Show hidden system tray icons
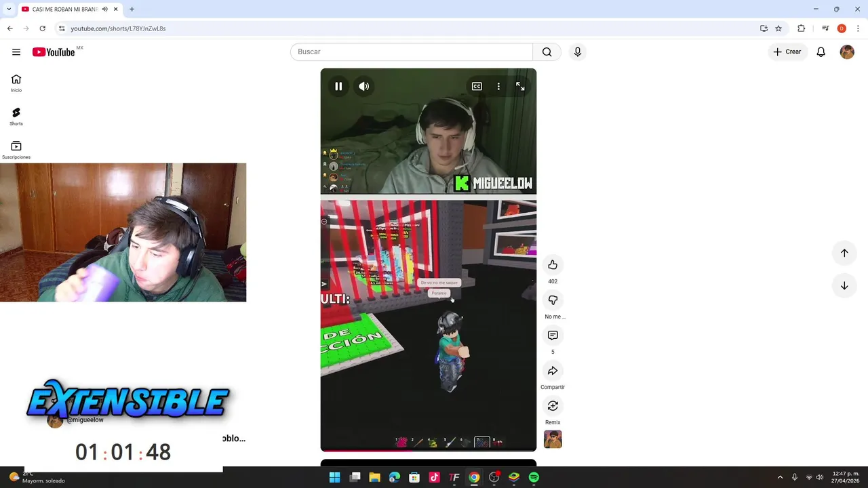 click(x=780, y=477)
